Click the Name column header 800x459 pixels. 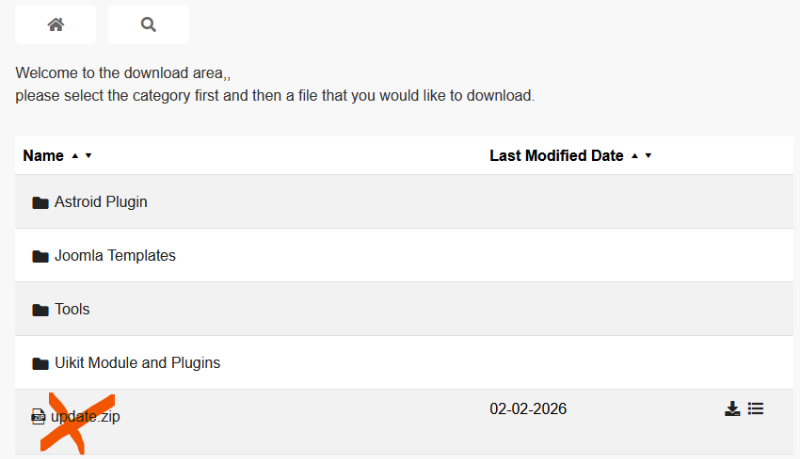(x=43, y=156)
